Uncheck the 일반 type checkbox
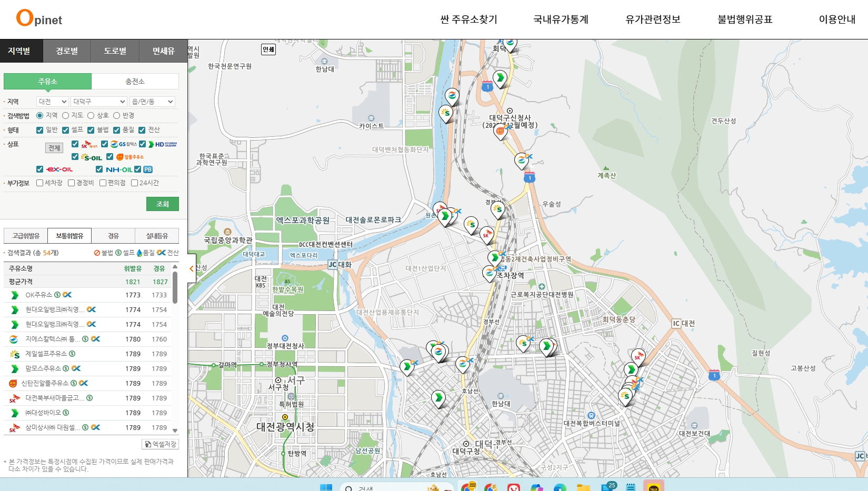 [39, 130]
